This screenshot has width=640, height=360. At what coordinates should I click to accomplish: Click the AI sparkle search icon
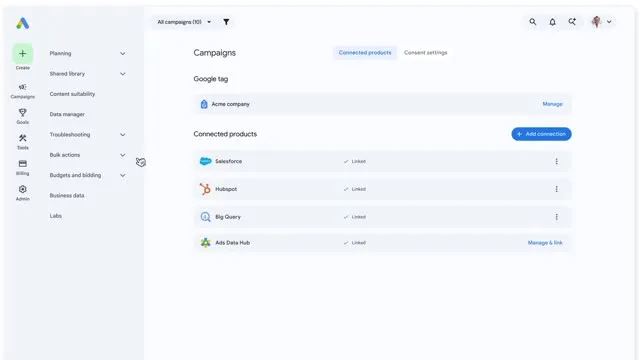(572, 22)
